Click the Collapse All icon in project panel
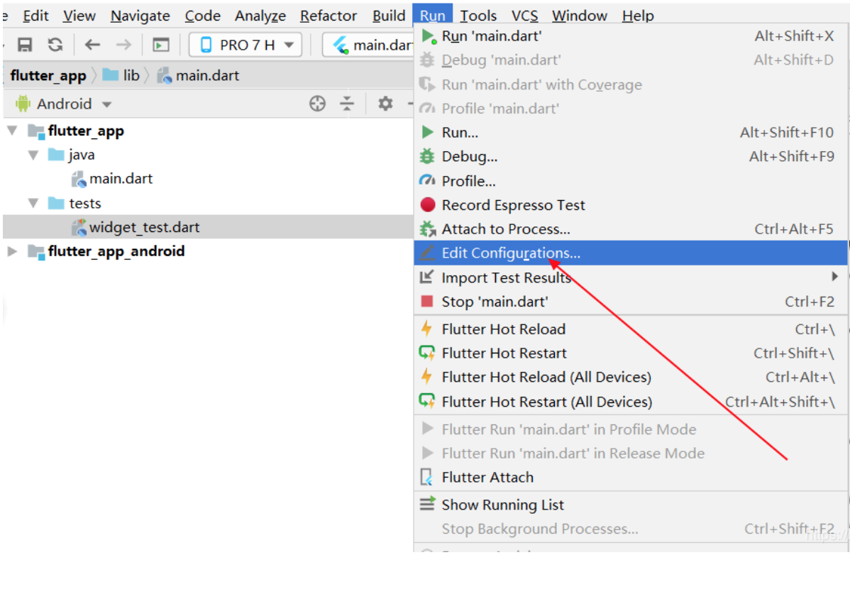850x616 pixels. click(x=347, y=103)
